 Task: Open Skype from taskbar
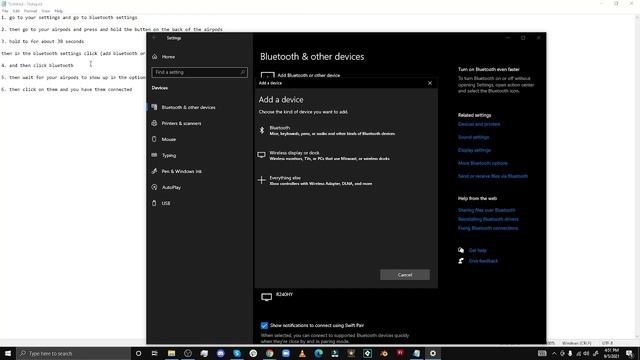click(x=237, y=353)
